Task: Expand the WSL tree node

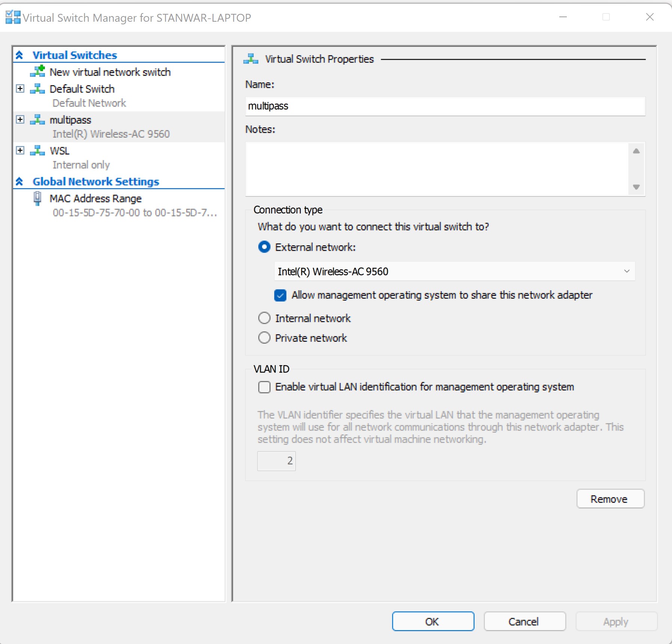Action: (20, 151)
